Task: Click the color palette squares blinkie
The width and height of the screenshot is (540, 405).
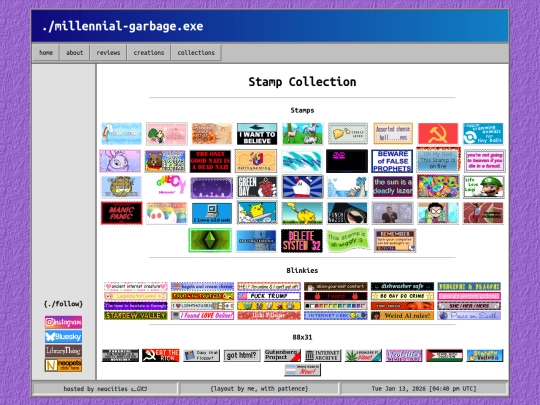Action: click(336, 305)
